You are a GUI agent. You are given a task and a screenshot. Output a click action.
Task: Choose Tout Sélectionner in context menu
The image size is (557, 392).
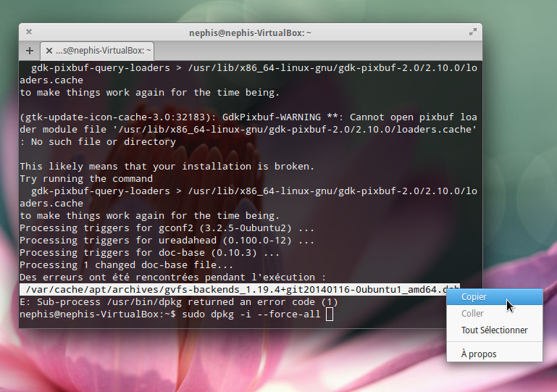(495, 330)
